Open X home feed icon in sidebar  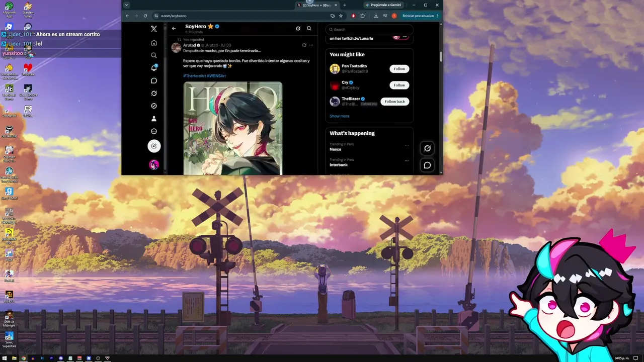(x=154, y=43)
